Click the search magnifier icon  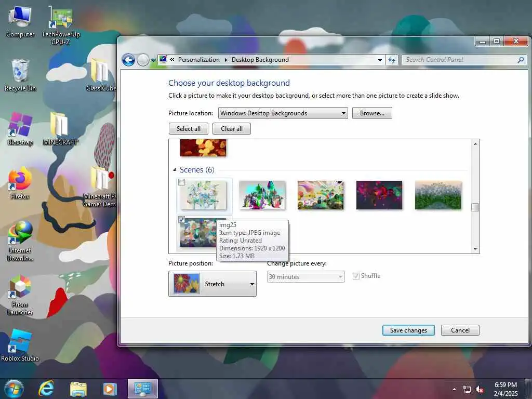pos(521,60)
